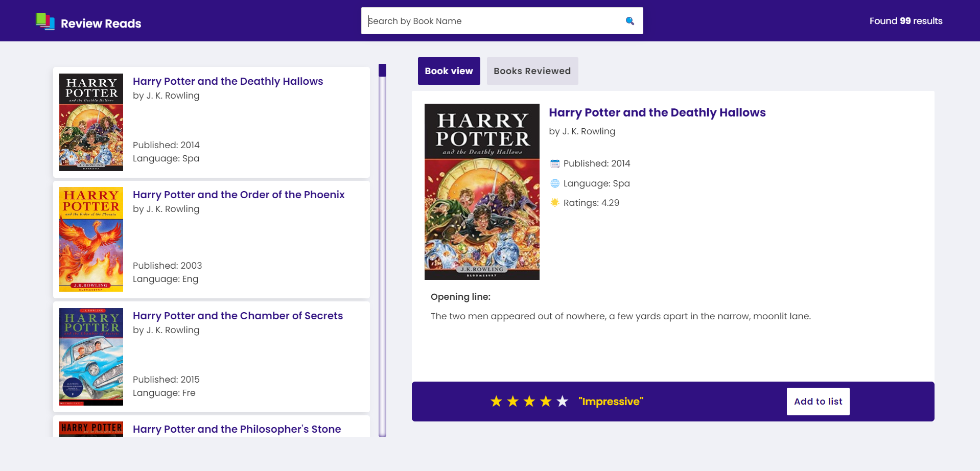Click the Found 99 results text
The height and width of the screenshot is (471, 980).
click(x=905, y=21)
